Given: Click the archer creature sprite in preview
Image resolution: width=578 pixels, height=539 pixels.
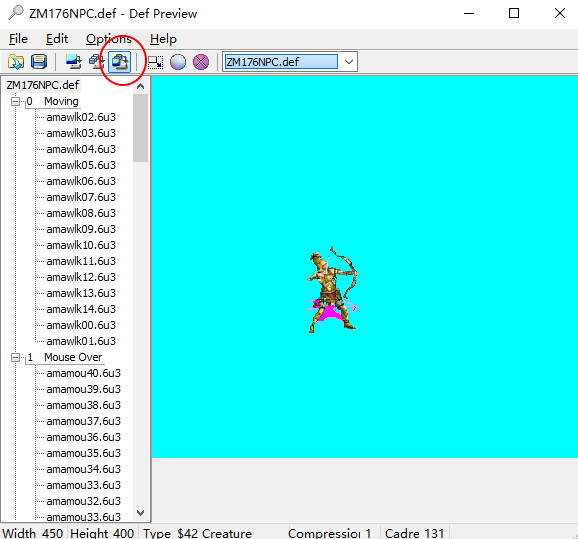Looking at the screenshot, I should coord(332,290).
